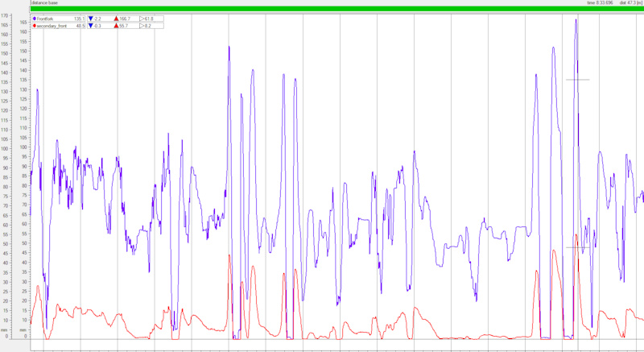Image resolution: width=644 pixels, height=352 pixels.
Task: Click the dist readout at top right
Action: tap(631, 2)
